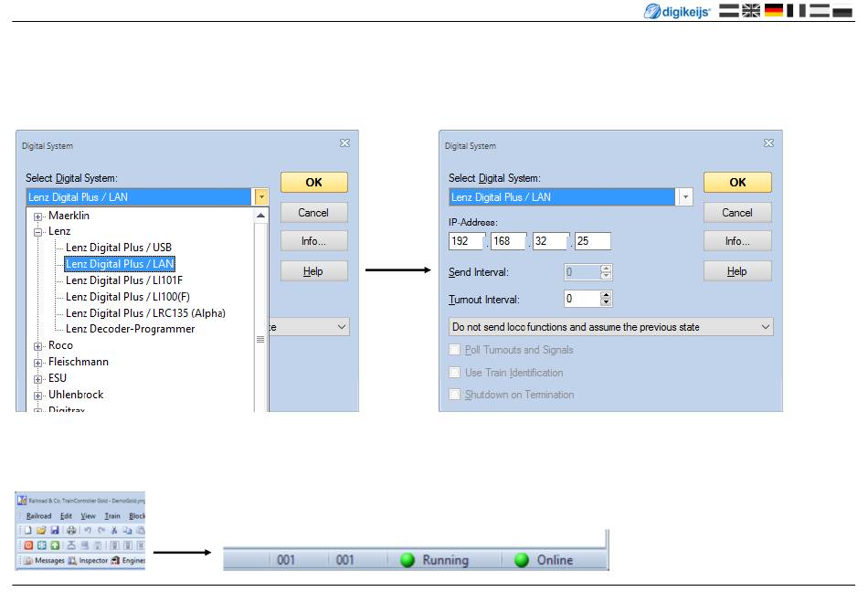
Task: Click the Cut scissors icon
Action: (114, 530)
